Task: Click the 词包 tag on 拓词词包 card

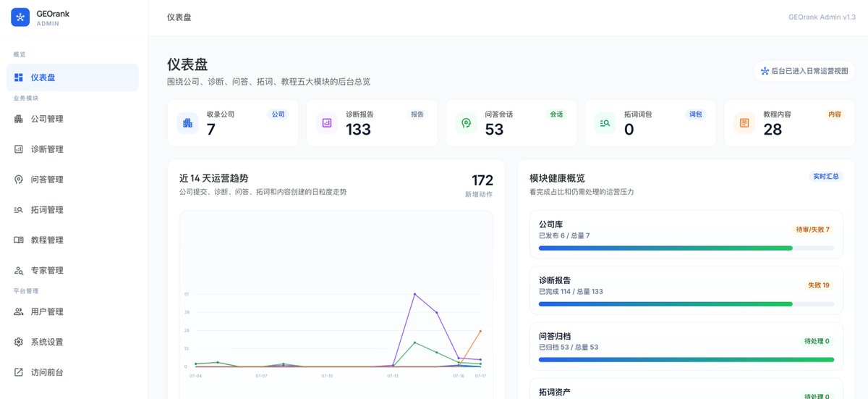Action: pos(695,114)
